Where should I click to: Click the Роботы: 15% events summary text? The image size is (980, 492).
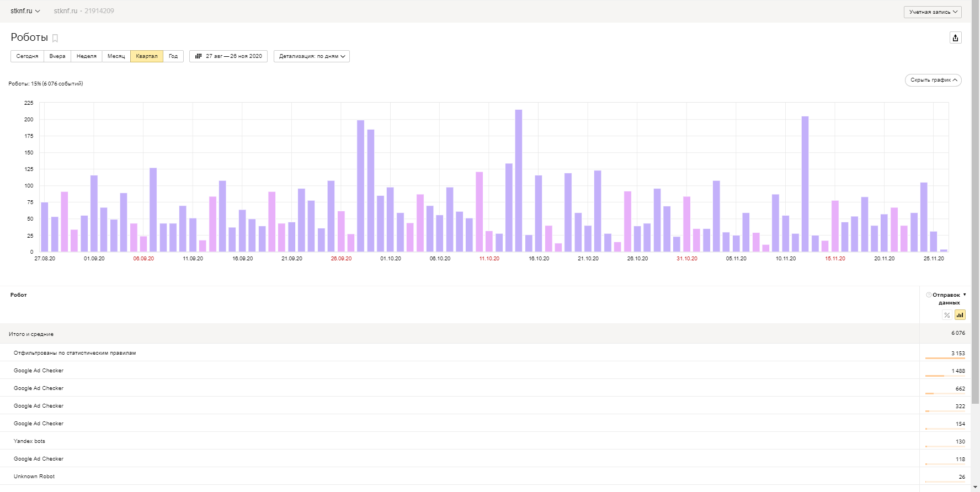(x=46, y=84)
